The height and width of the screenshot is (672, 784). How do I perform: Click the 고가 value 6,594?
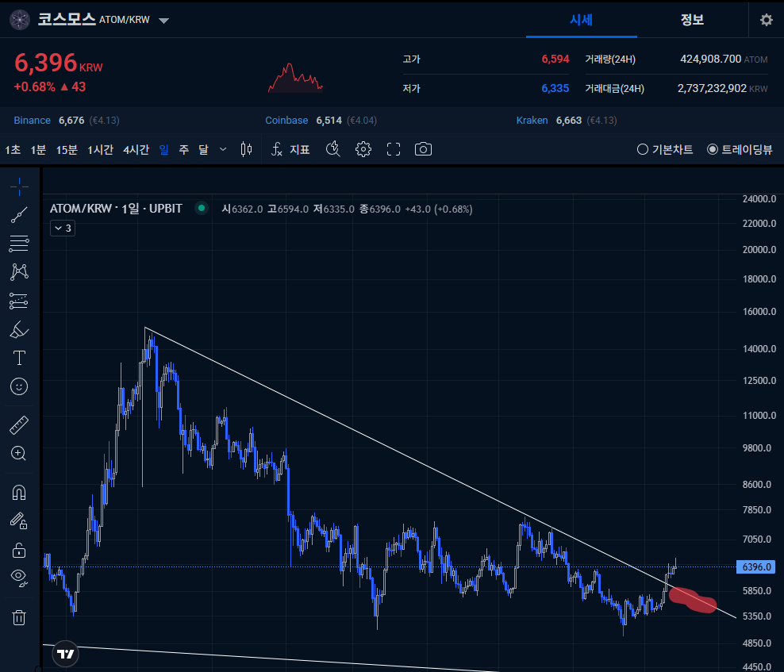[555, 59]
